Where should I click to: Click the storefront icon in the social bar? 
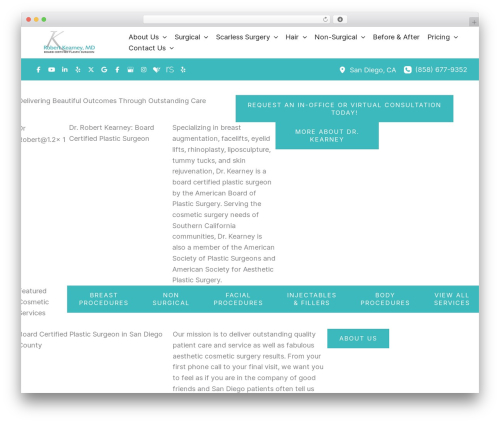pyautogui.click(x=130, y=70)
